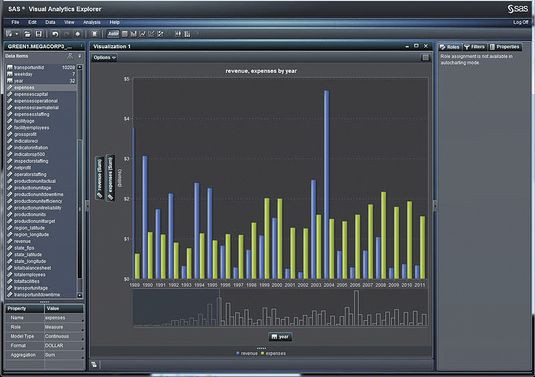
Task: Select the bubble plot toolbar icon
Action: tap(160, 34)
